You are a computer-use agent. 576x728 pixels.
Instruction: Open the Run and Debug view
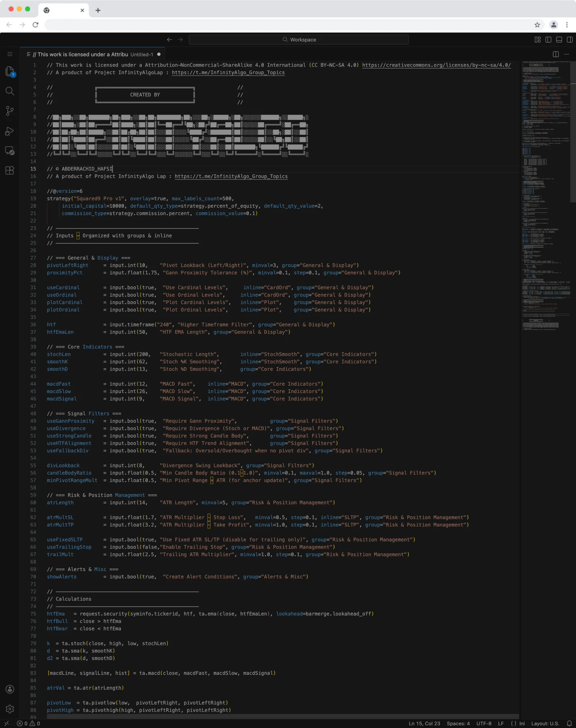point(10,131)
